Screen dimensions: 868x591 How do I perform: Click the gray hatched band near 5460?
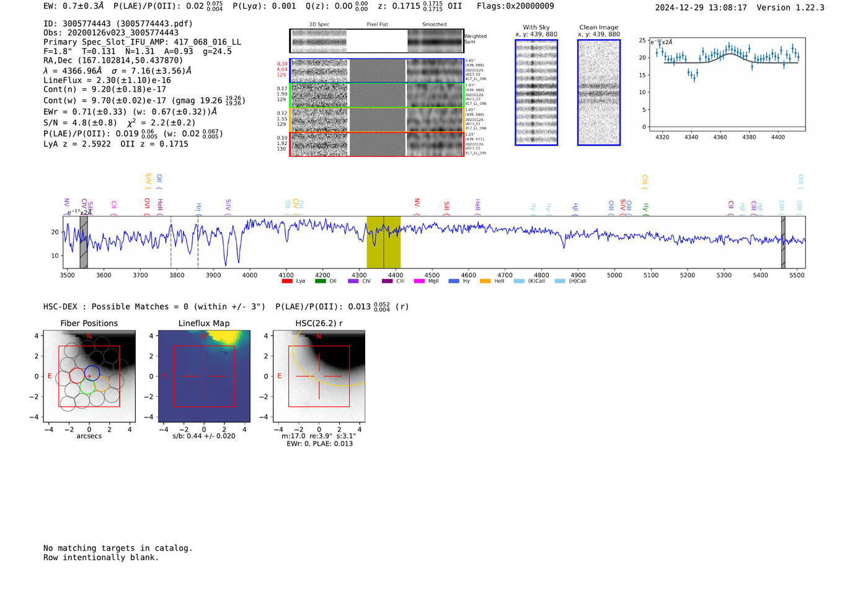tap(783, 242)
